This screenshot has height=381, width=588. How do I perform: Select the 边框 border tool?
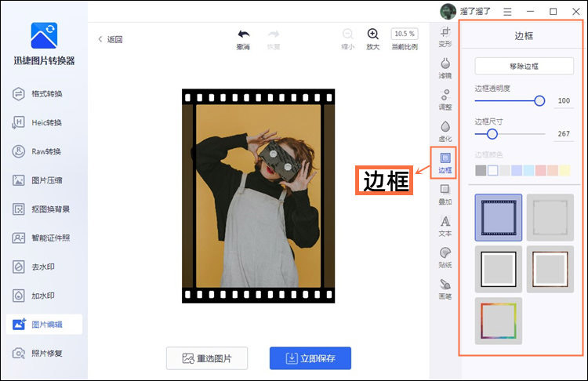(445, 163)
